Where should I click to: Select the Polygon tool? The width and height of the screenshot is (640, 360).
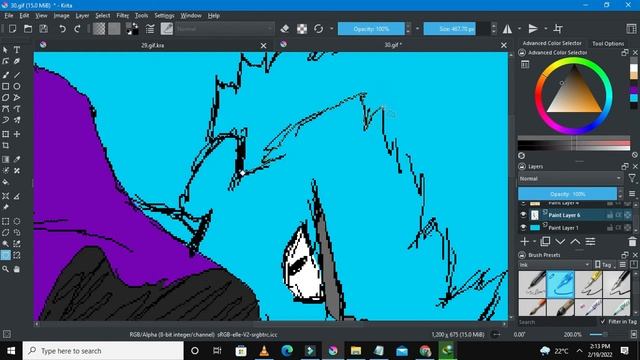coord(6,98)
